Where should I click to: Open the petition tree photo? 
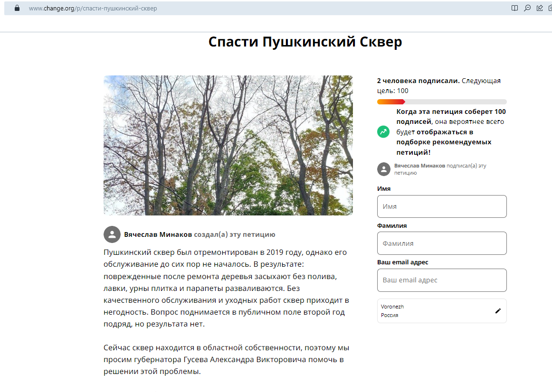[228, 145]
